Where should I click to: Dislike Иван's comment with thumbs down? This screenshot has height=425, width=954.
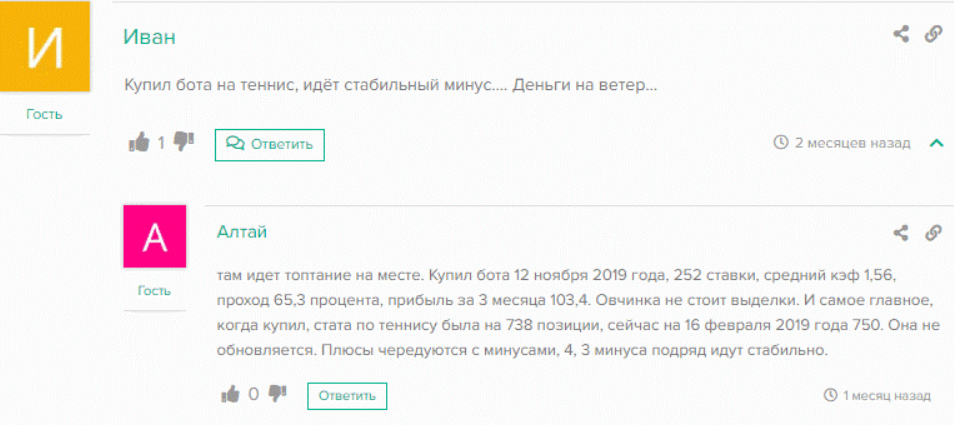(x=183, y=142)
